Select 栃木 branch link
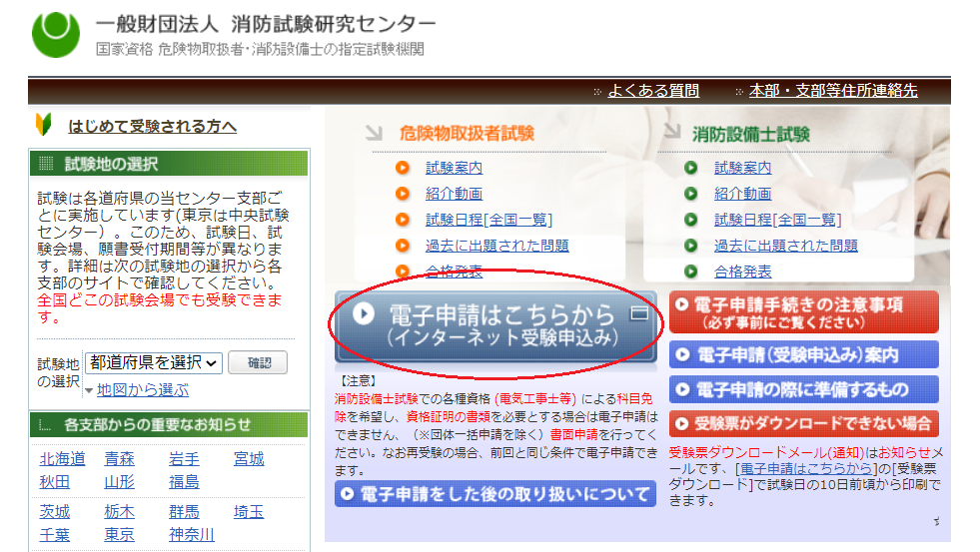Image resolution: width=980 pixels, height=552 pixels. pos(119,512)
